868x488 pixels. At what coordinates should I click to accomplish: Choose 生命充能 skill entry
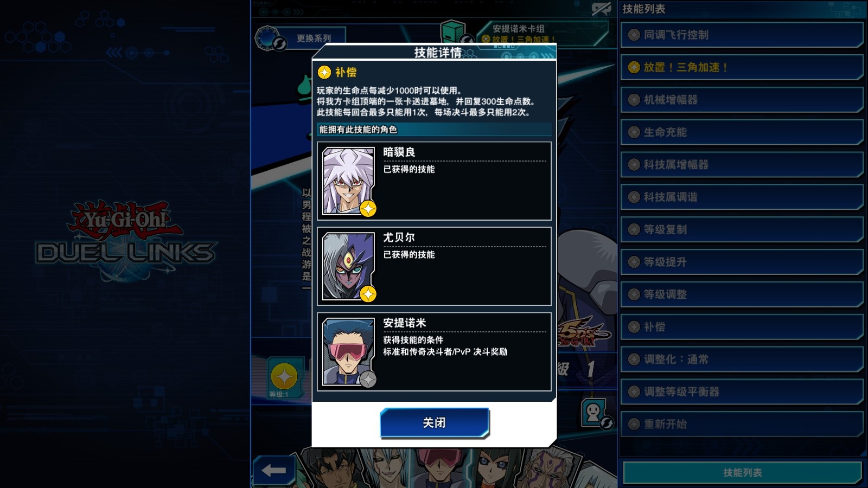coord(742,132)
